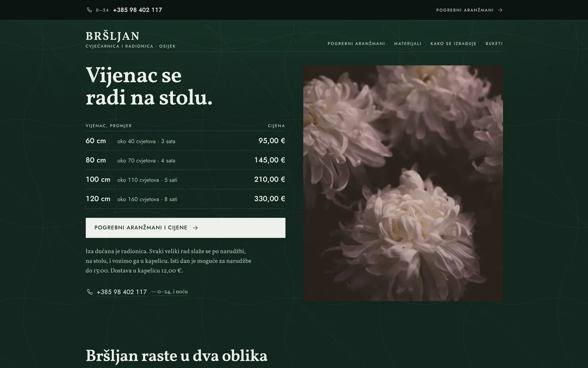
Task: Click the heading Bršljan raste u dva oblika
Action: [x=176, y=356]
